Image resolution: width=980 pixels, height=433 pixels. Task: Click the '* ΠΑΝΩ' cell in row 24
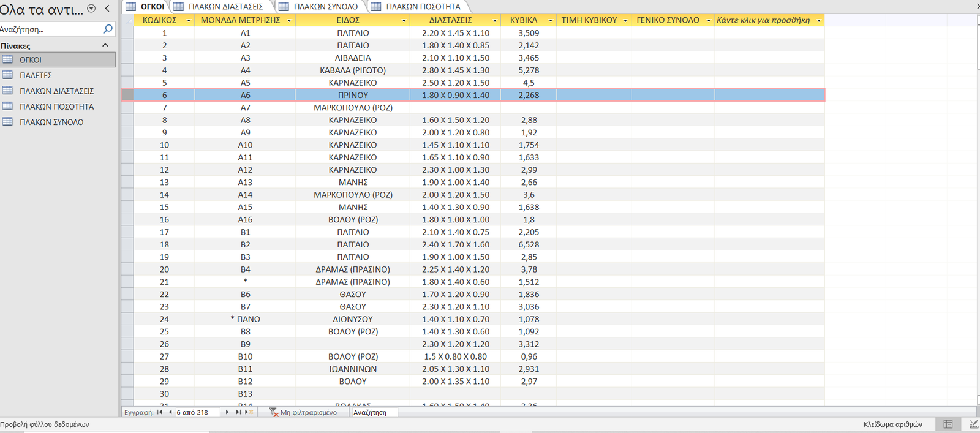(245, 319)
